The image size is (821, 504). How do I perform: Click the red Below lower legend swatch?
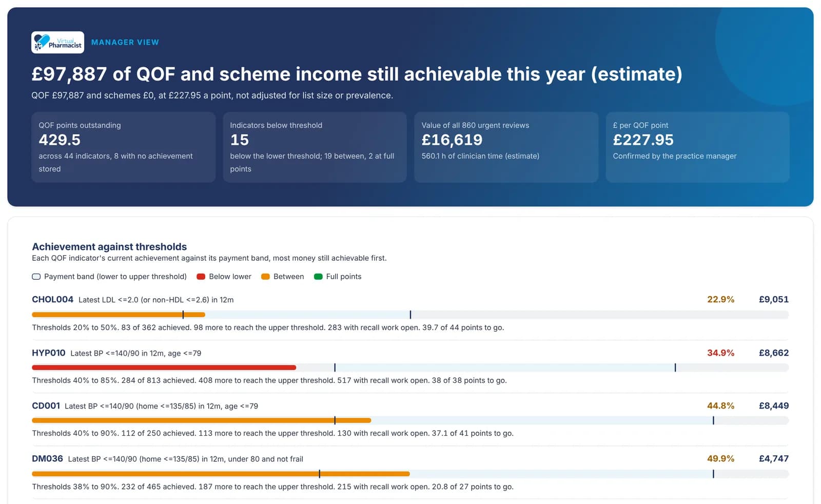pyautogui.click(x=201, y=277)
